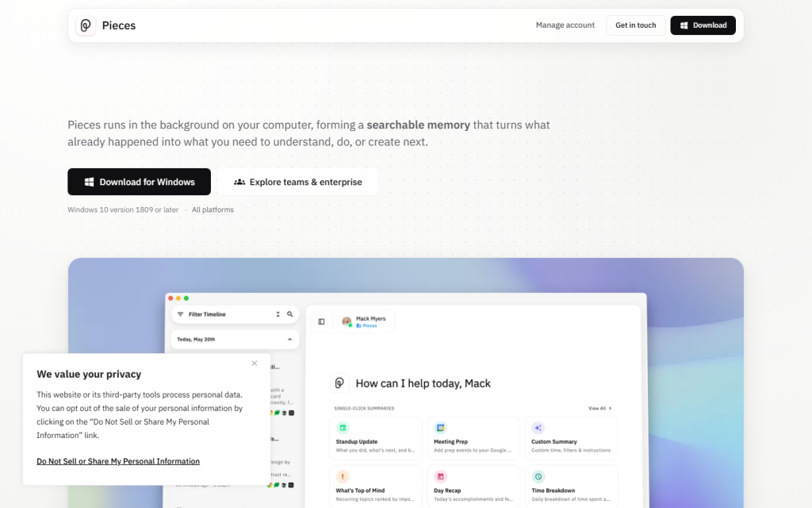Open the All platforms link
The width and height of the screenshot is (812, 508).
click(x=213, y=210)
